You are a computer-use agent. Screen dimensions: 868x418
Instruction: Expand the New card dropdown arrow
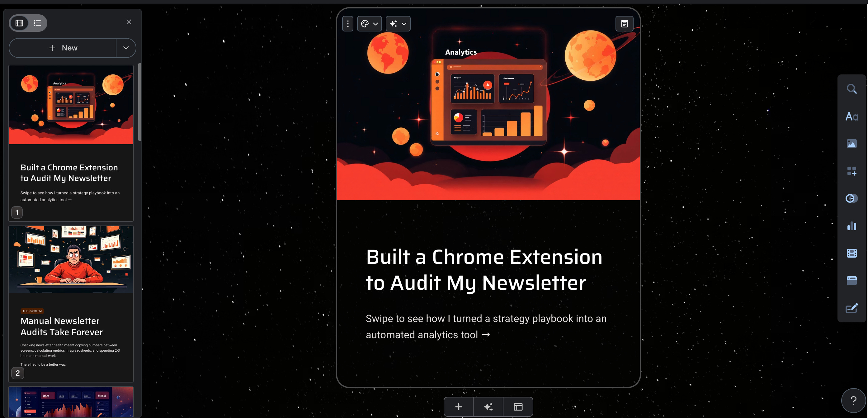click(126, 48)
